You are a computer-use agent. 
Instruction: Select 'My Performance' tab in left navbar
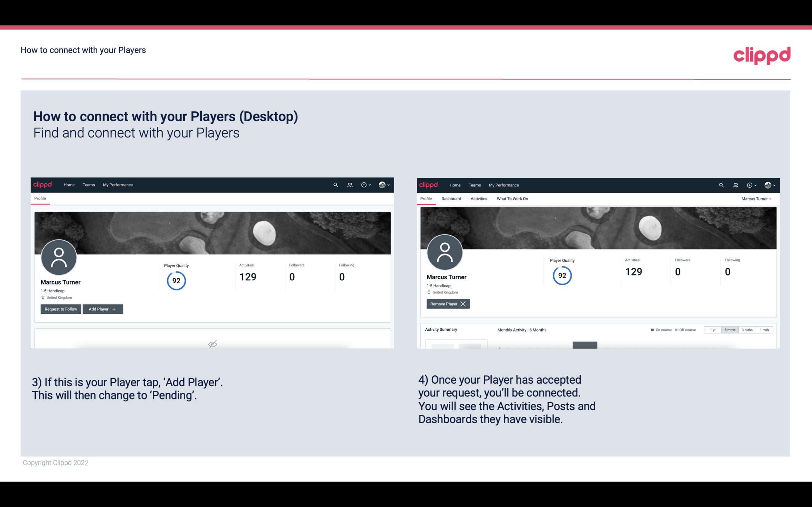coord(118,184)
